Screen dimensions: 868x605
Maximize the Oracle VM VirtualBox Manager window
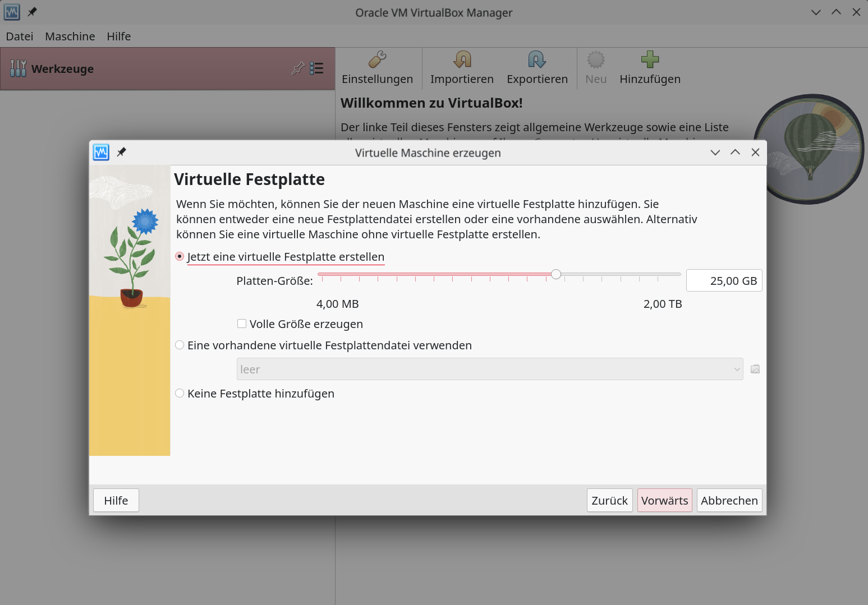tap(837, 12)
